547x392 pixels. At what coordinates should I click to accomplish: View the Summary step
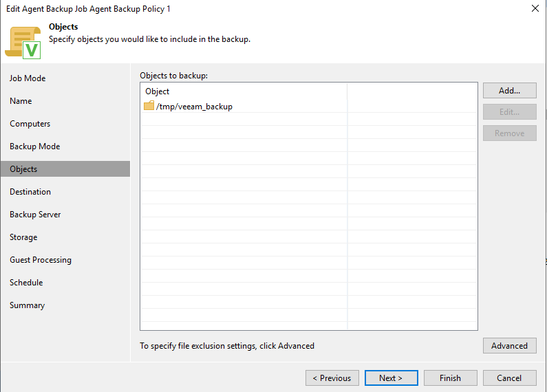click(27, 305)
